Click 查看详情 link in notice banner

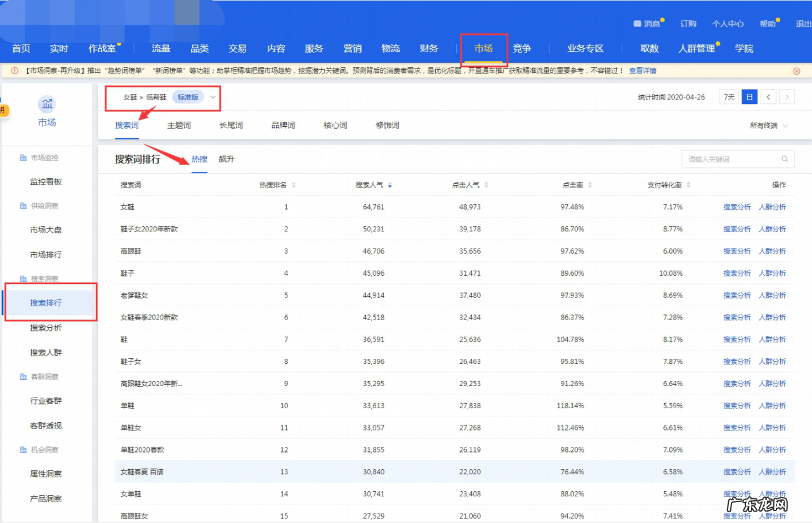click(x=643, y=71)
